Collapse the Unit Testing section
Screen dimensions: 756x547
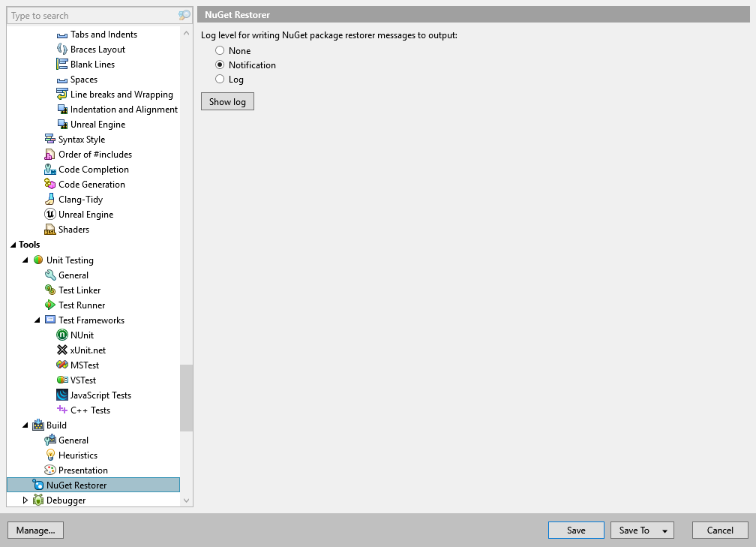pos(25,260)
